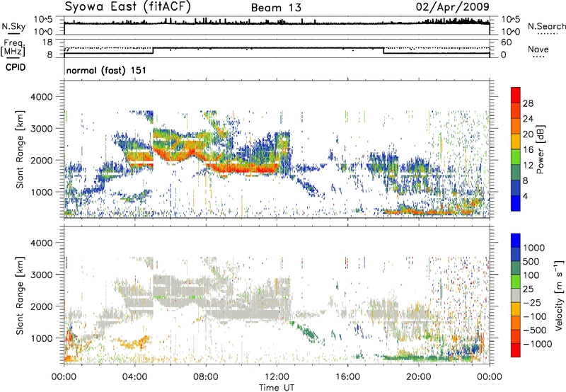Viewport: 566px width, 392px height.
Task: Click the 'CPID' label
Action: pos(16,67)
